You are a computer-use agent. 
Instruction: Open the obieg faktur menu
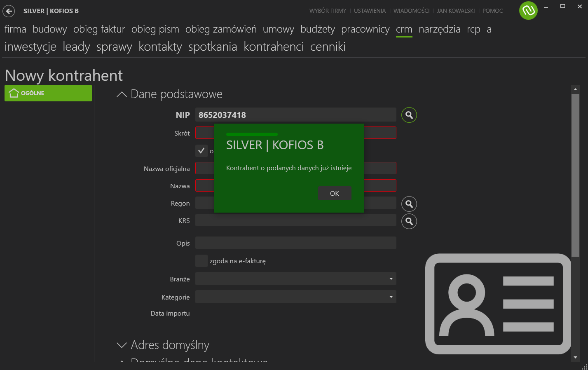pos(99,29)
